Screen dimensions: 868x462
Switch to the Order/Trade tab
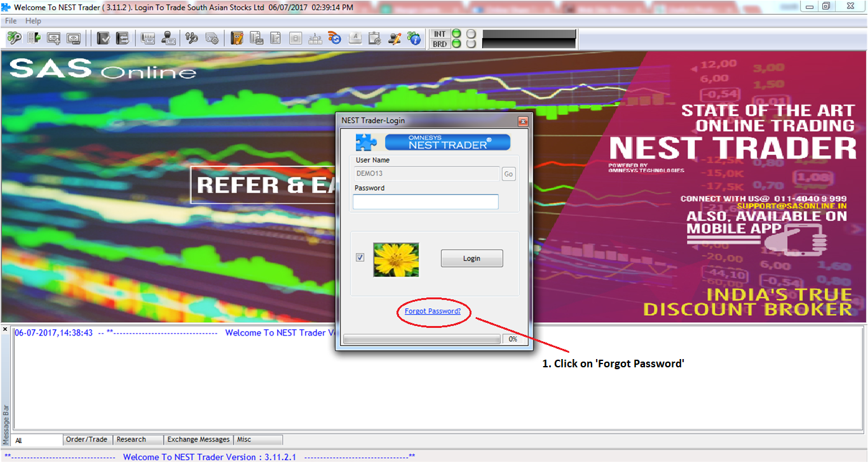point(88,439)
